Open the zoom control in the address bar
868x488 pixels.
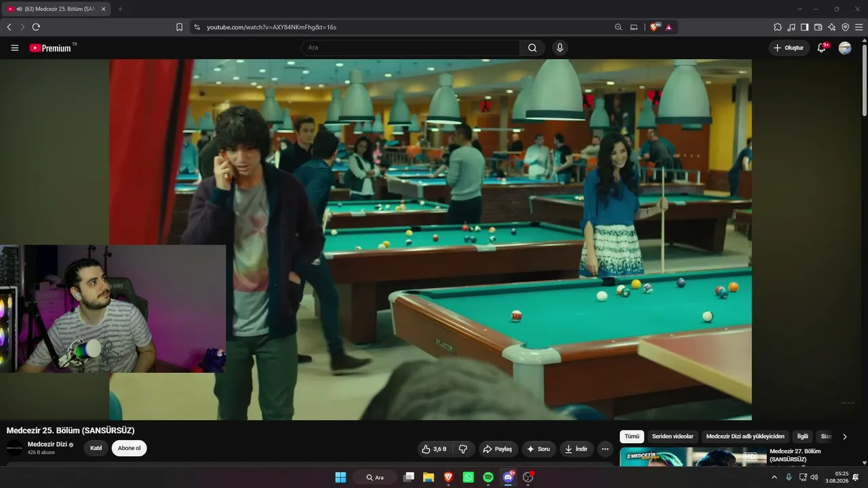[618, 27]
